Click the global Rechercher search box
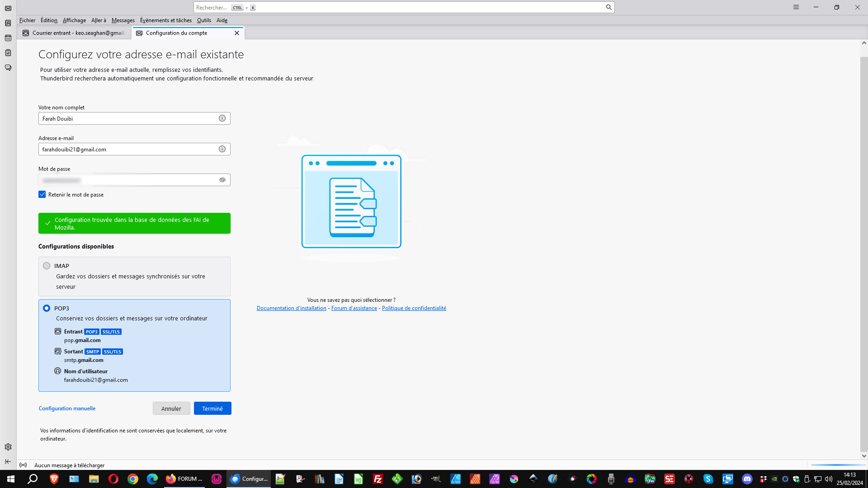The width and height of the screenshot is (868, 488). click(x=404, y=7)
